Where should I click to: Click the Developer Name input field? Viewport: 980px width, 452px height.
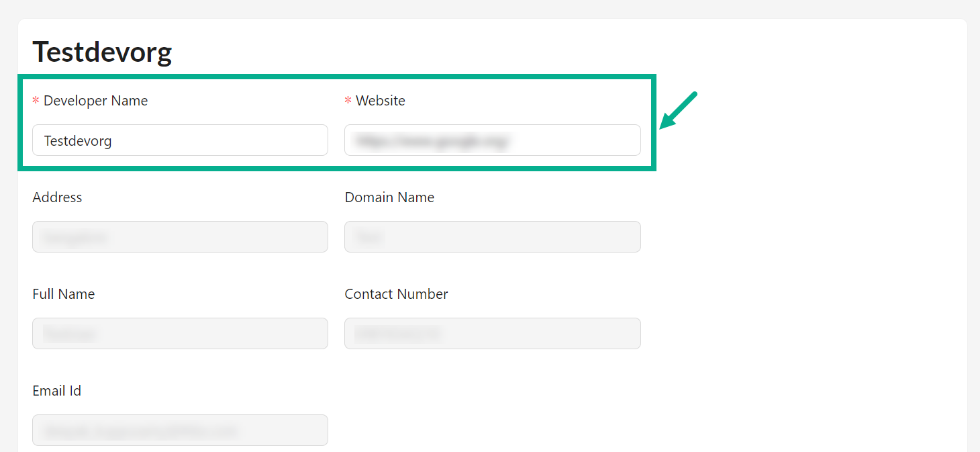(x=180, y=140)
